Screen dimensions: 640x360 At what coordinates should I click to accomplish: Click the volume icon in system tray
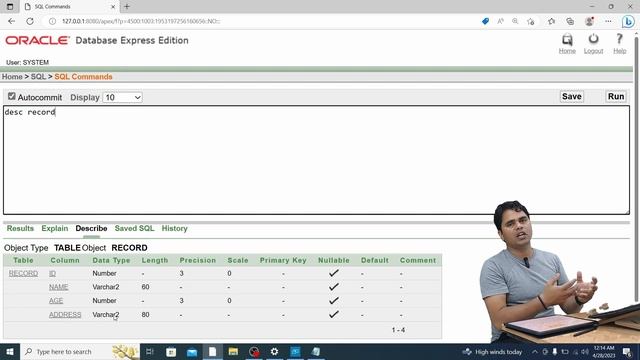[585, 351]
